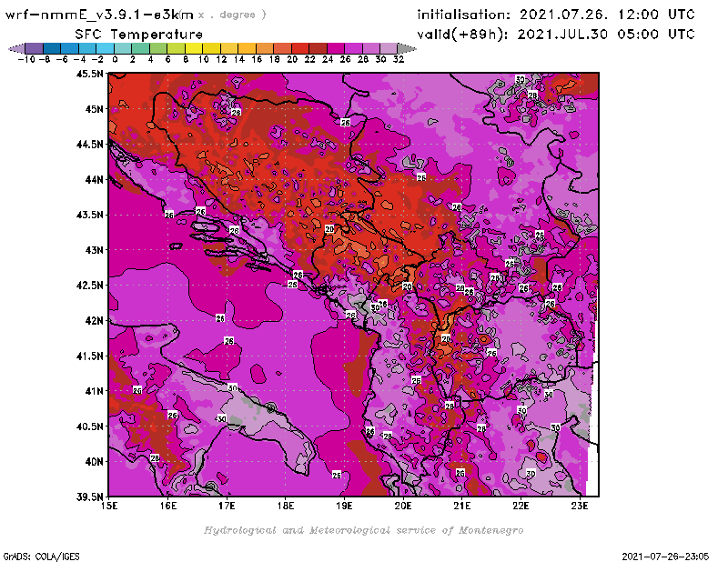
Task: Click the '42.5N' latitude label
Action: tap(89, 286)
